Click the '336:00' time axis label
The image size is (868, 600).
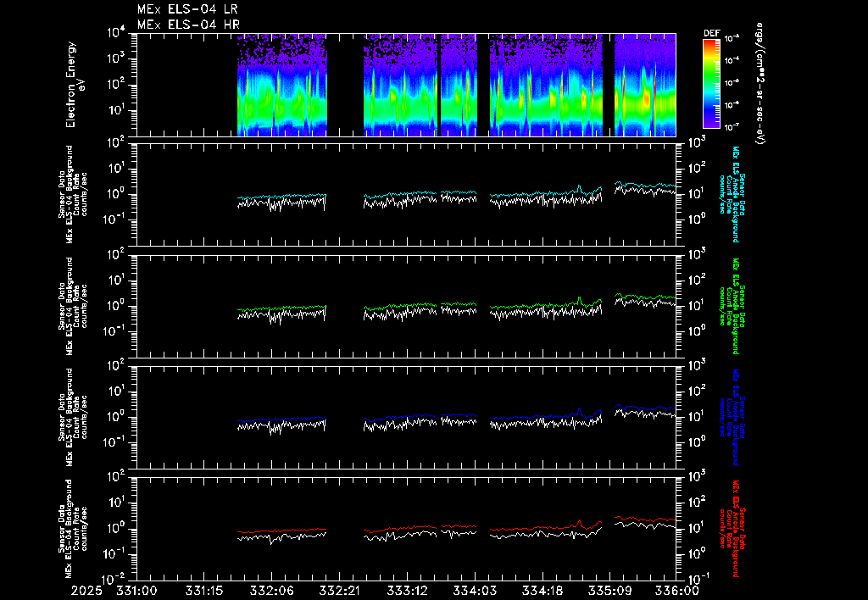[676, 591]
